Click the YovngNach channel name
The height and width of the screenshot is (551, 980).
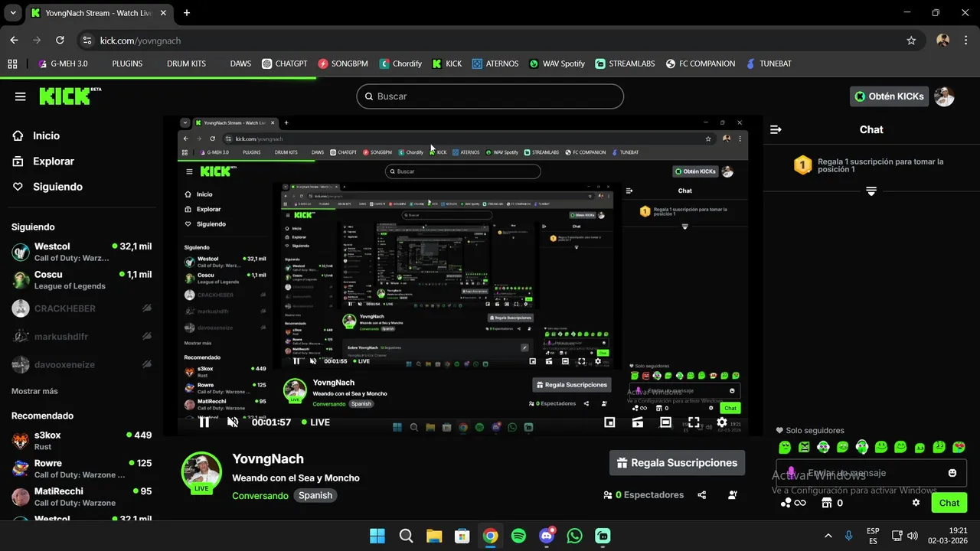[x=268, y=459]
